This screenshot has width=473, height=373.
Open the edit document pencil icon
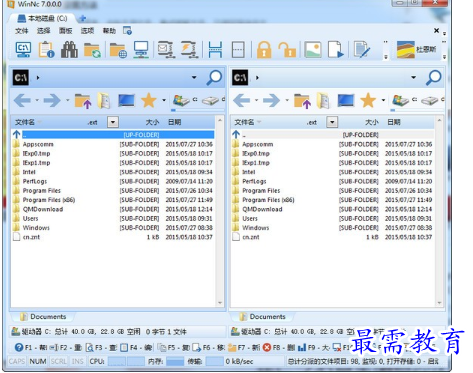[x=361, y=50]
